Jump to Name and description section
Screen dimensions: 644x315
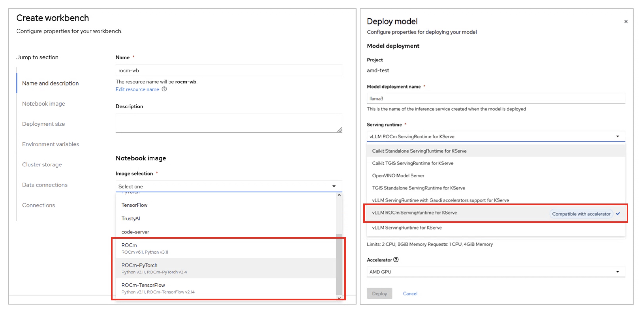[50, 83]
